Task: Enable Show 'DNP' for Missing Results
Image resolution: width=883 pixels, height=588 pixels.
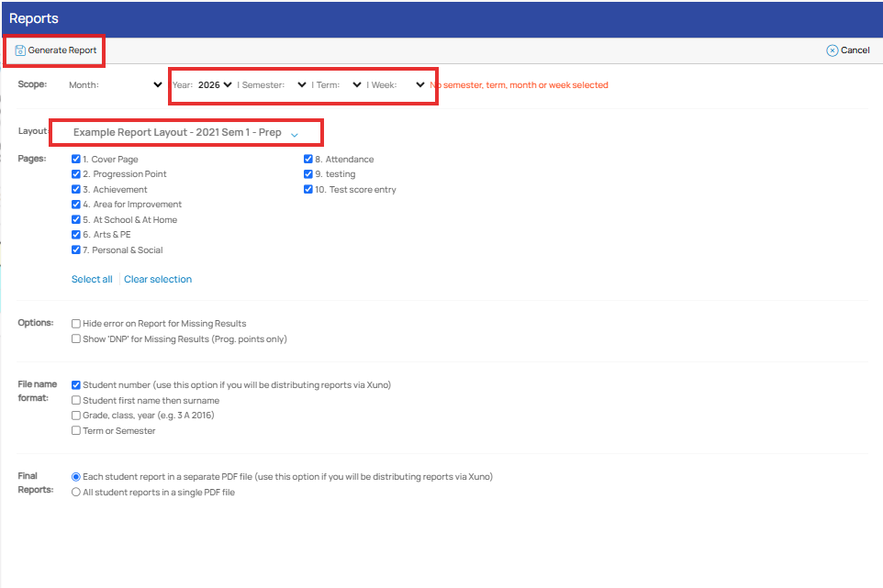Action: point(76,338)
